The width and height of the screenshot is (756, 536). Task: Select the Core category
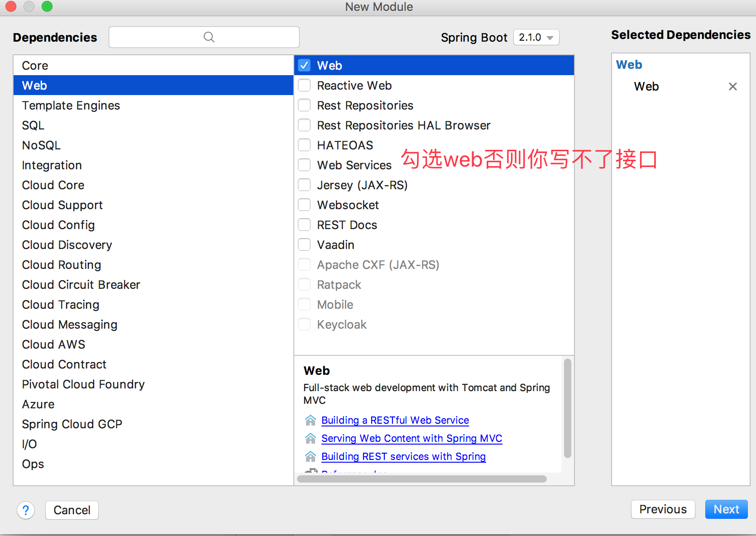153,66
